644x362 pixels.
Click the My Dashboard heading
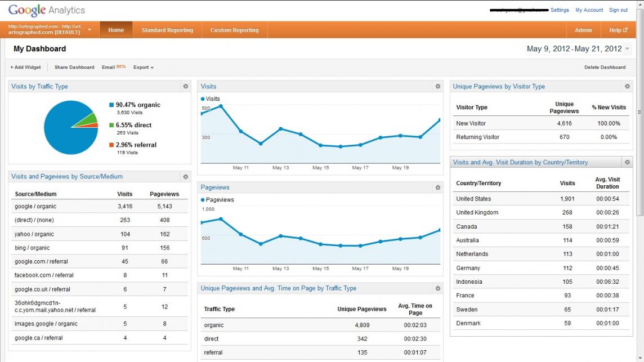[x=39, y=49]
